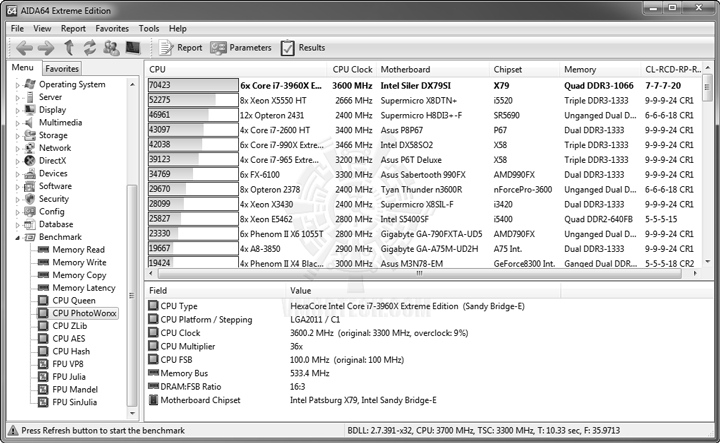720x443 pixels.
Task: Select the Database icon in tree
Action: (x=30, y=224)
